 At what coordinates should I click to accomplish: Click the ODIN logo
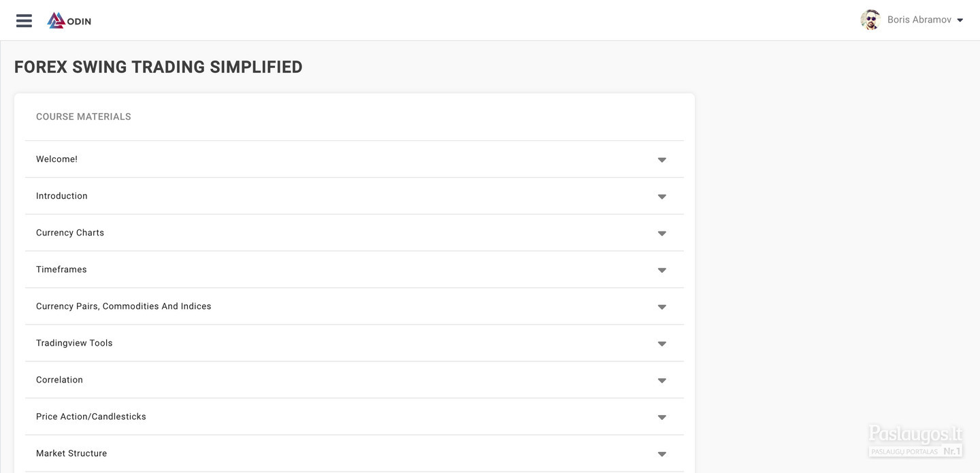point(69,20)
